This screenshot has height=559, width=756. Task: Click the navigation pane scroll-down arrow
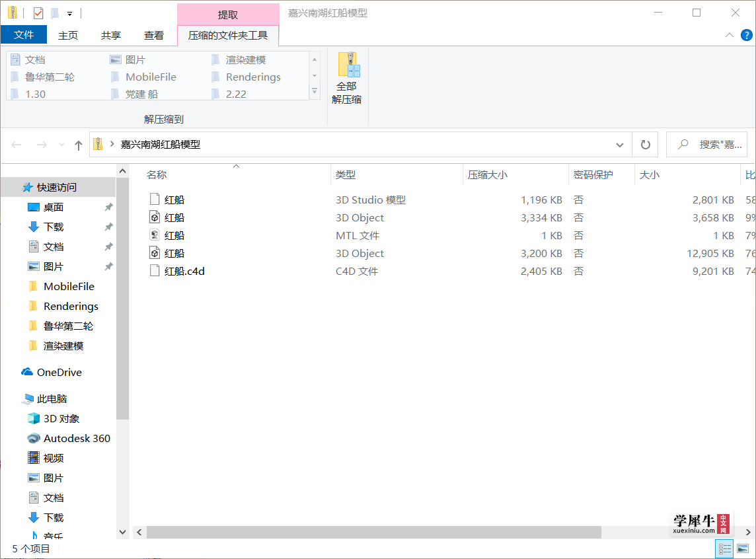click(x=122, y=532)
